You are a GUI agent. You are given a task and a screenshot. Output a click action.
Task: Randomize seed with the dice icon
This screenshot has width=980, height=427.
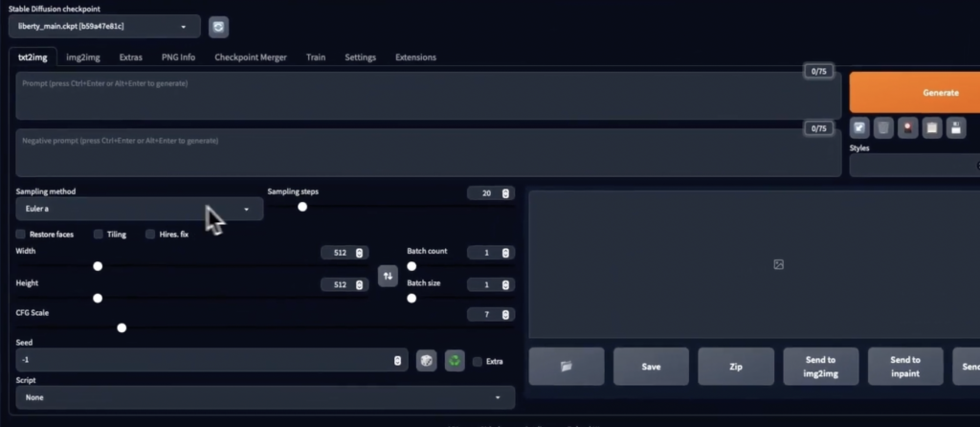(426, 361)
